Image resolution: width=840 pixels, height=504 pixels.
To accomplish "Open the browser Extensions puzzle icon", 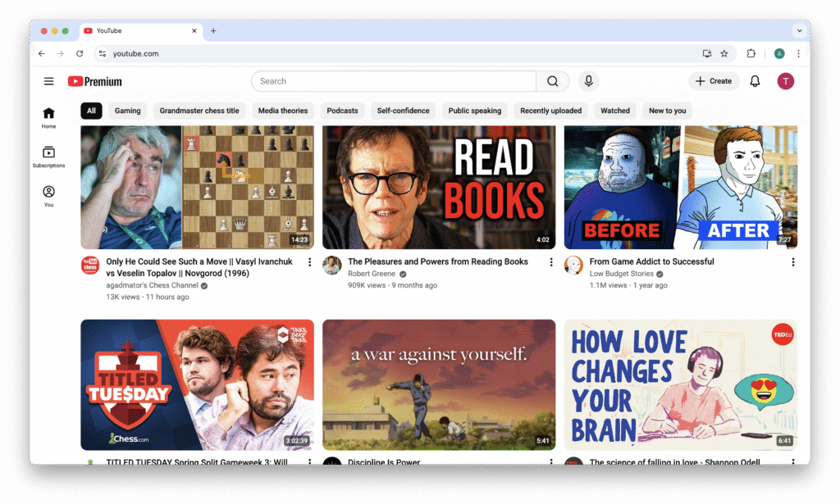I will click(x=751, y=54).
